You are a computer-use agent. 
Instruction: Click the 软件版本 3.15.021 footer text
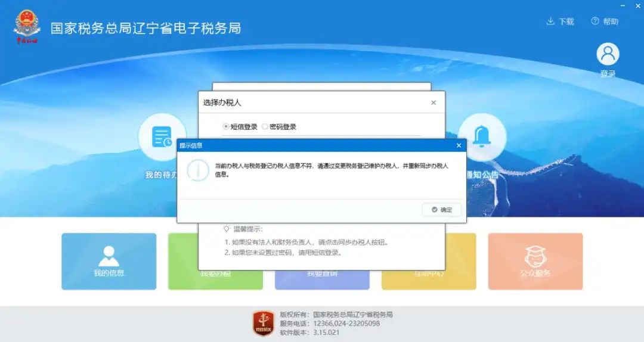click(309, 332)
